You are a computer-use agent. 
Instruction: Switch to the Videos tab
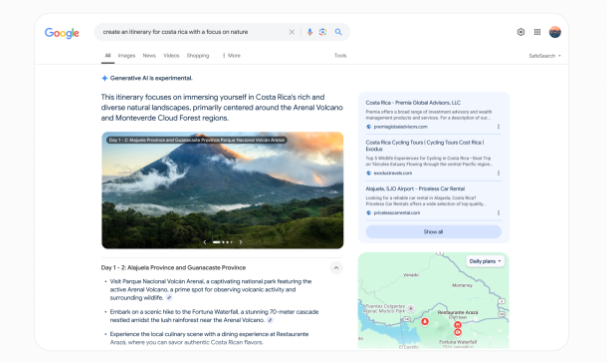click(x=171, y=55)
